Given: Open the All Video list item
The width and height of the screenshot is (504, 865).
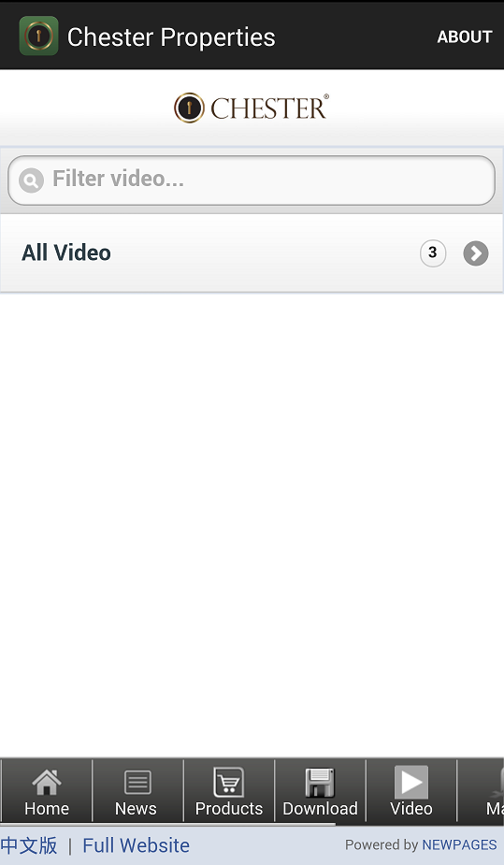Looking at the screenshot, I should (252, 253).
